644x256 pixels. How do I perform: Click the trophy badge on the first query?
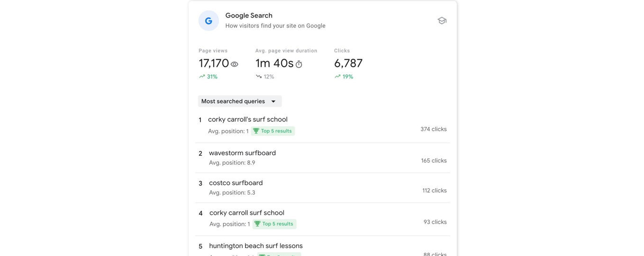(273, 131)
